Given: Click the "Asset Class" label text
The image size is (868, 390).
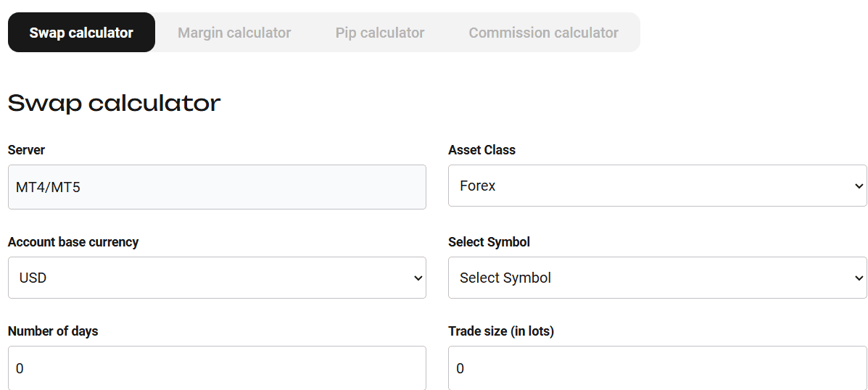Looking at the screenshot, I should (x=481, y=150).
